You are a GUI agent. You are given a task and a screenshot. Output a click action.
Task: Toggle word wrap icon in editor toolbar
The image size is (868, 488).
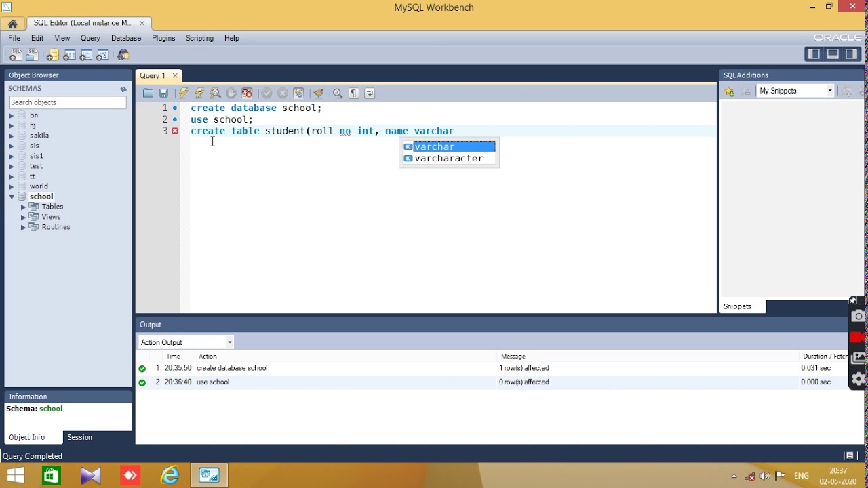[370, 94]
